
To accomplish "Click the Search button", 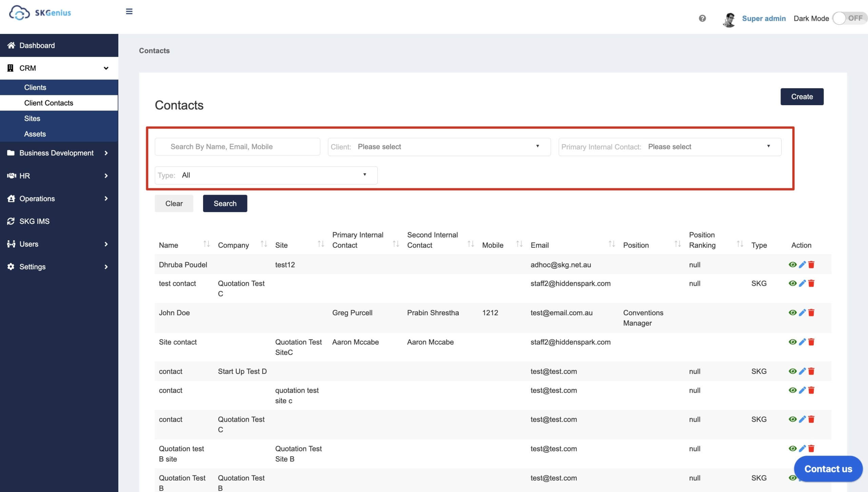I will click(225, 203).
